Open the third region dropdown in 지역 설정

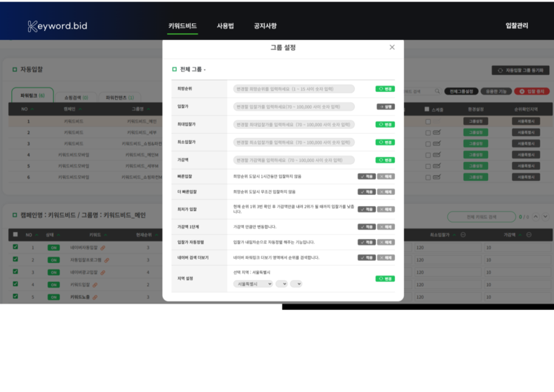296,284
